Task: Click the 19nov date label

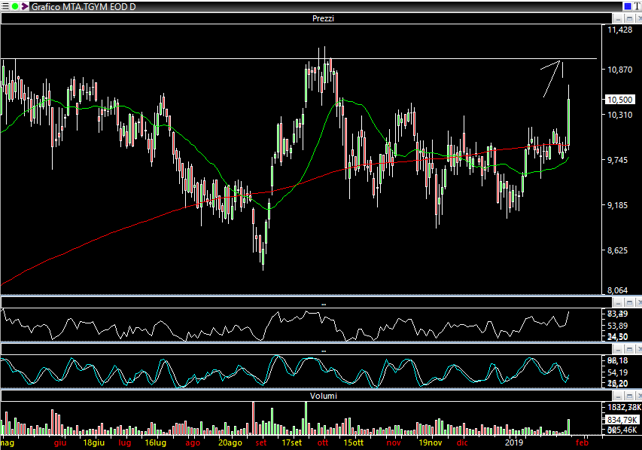Action: tap(430, 443)
